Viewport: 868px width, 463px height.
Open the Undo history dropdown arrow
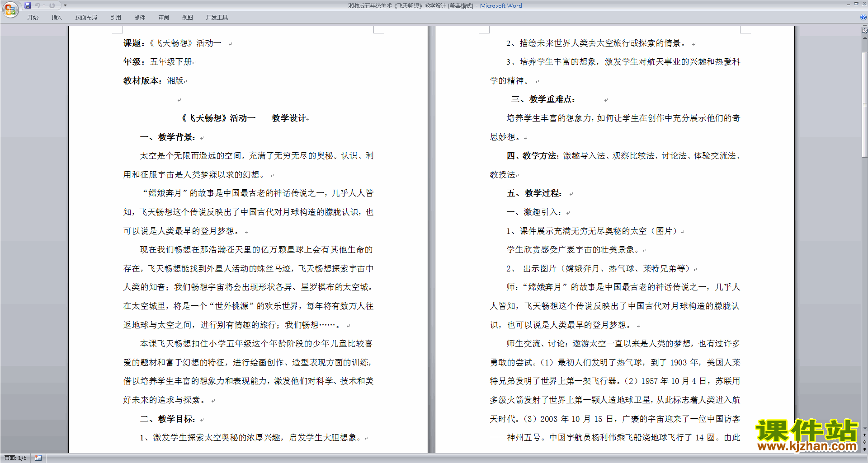44,5
